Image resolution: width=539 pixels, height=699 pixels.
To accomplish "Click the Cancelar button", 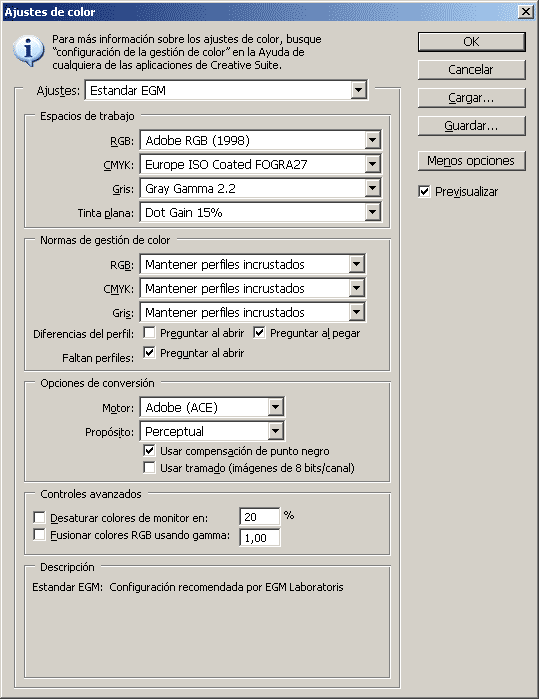I will click(x=472, y=70).
